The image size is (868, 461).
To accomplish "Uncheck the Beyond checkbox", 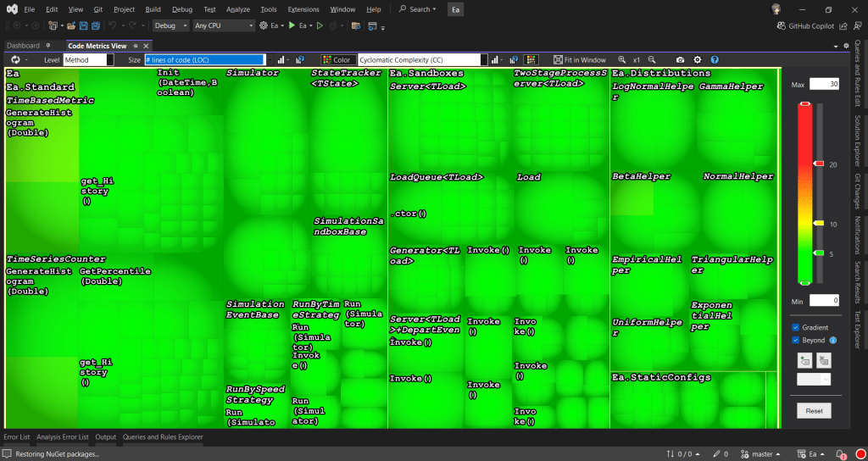I will (795, 341).
